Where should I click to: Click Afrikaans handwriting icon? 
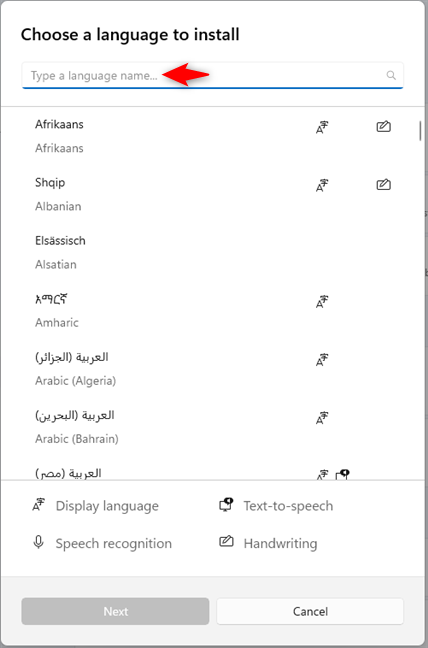384,126
